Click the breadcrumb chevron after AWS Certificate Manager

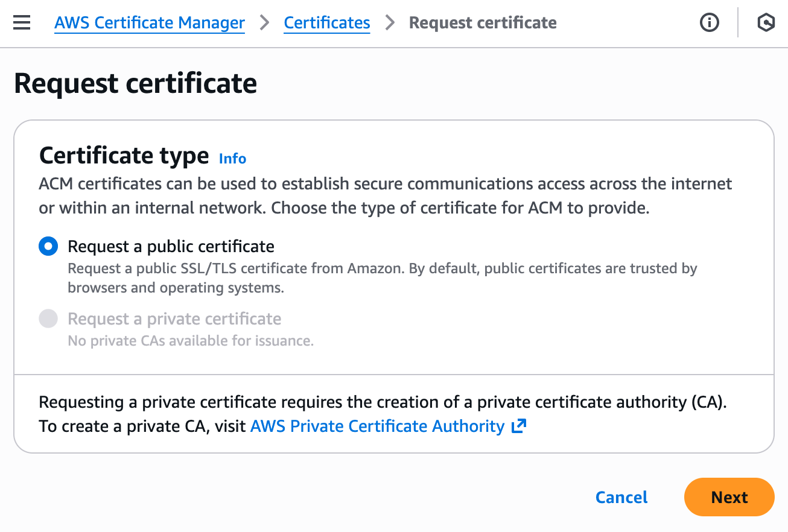[264, 23]
